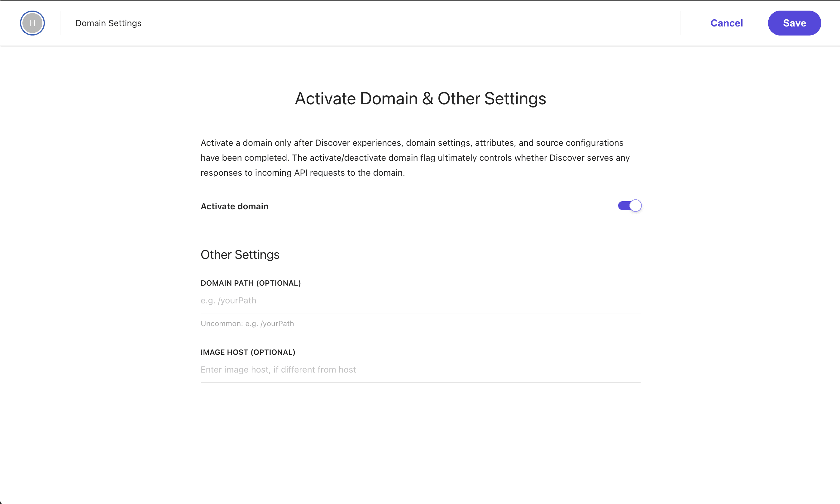Screen dimensions: 840x504
Task: Focus the Domain Path input field
Action: [420, 301]
